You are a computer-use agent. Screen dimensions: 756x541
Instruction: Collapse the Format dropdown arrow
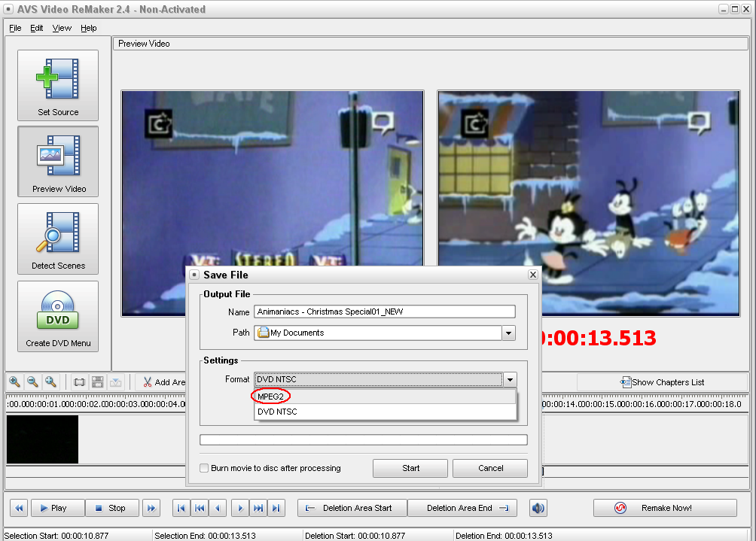510,380
